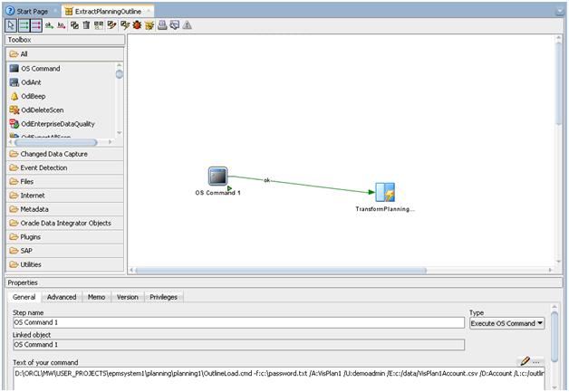Click the warning triangle errors icon
The width and height of the screenshot is (569, 392).
click(x=187, y=25)
